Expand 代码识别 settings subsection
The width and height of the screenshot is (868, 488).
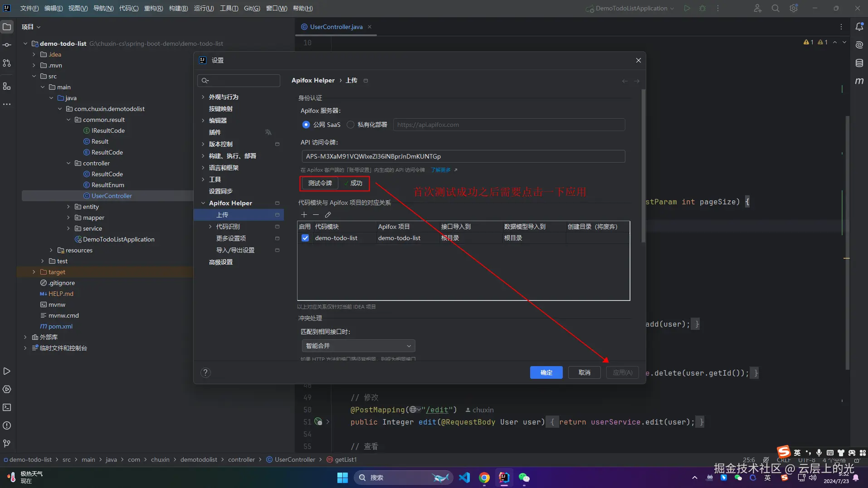pos(210,227)
